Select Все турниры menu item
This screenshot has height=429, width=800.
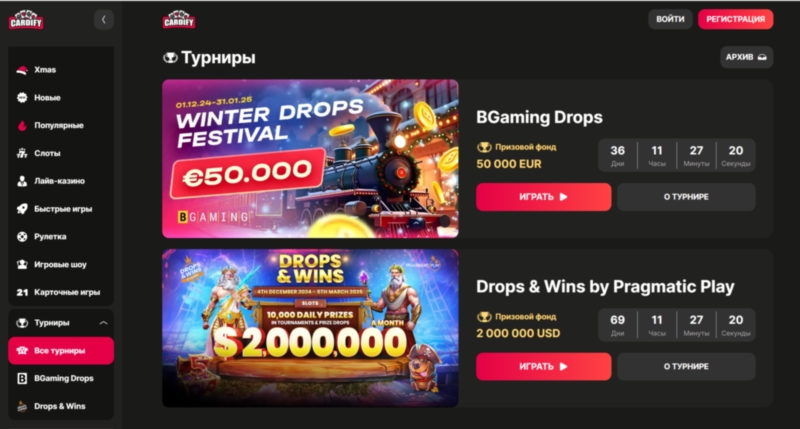pyautogui.click(x=61, y=350)
